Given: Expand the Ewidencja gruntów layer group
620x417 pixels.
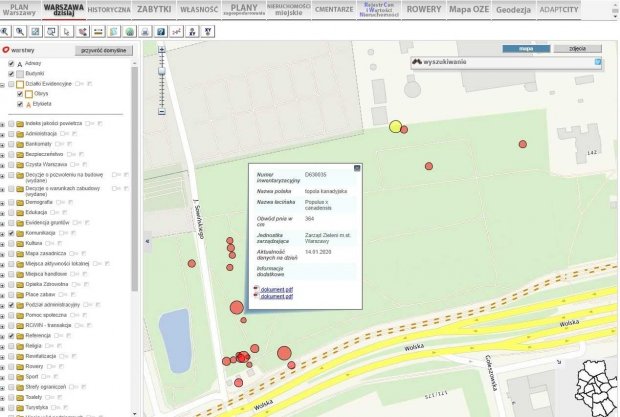Looking at the screenshot, I should 2,224.
